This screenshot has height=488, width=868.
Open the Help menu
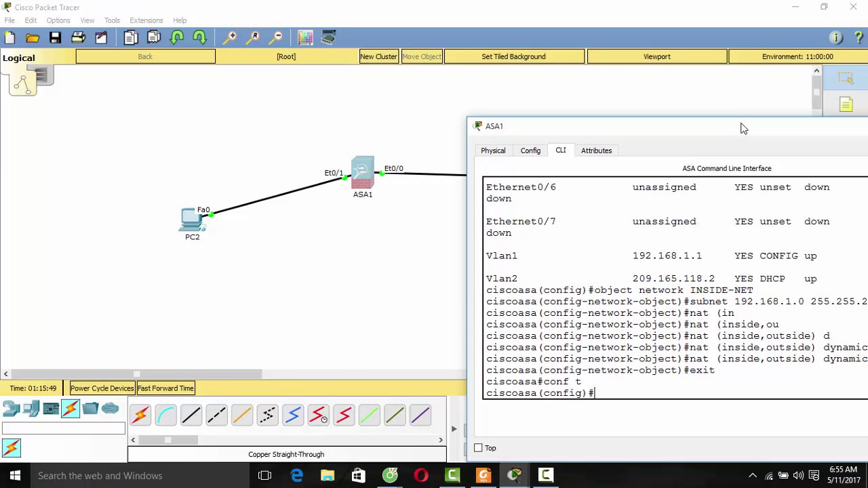point(180,20)
